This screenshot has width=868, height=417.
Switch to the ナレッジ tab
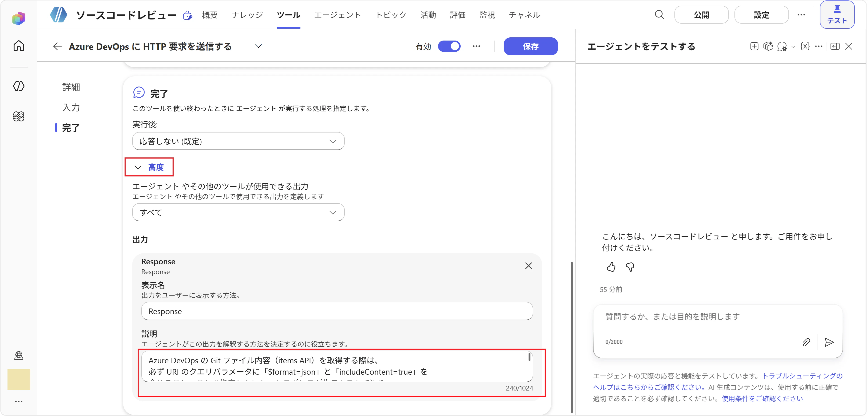[x=247, y=15]
